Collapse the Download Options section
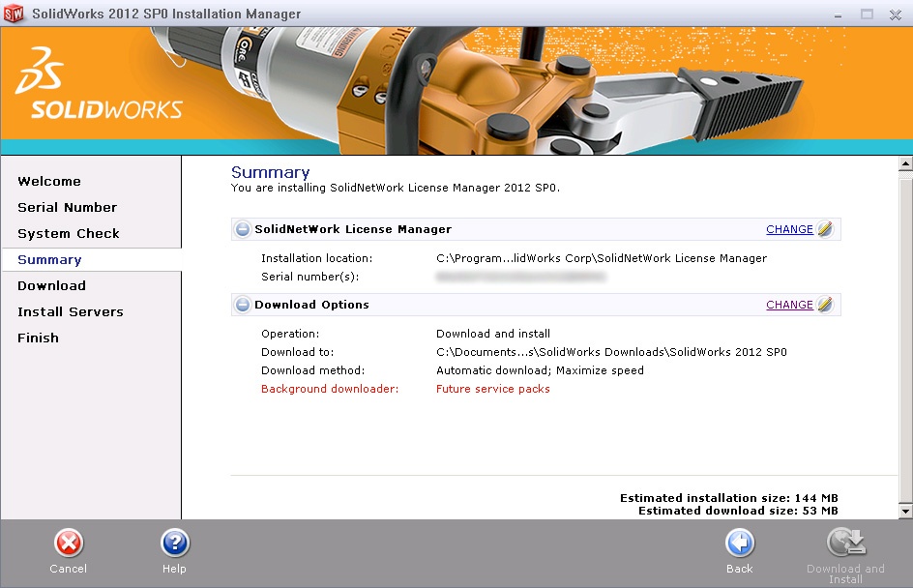This screenshot has width=913, height=588. point(242,305)
